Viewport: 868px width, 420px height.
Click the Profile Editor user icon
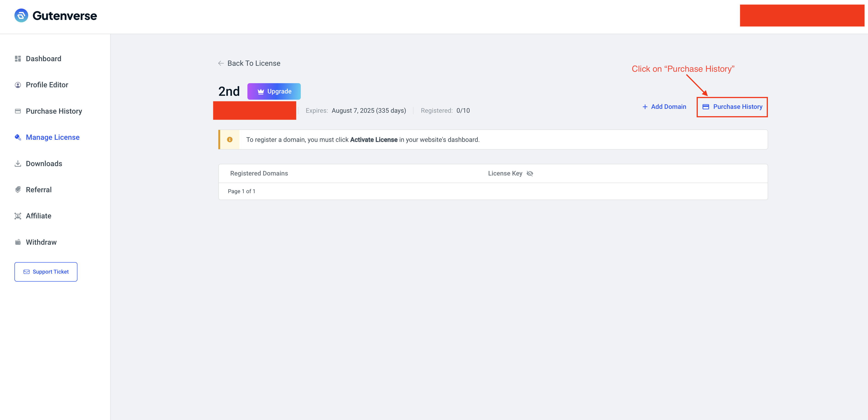[x=18, y=85]
